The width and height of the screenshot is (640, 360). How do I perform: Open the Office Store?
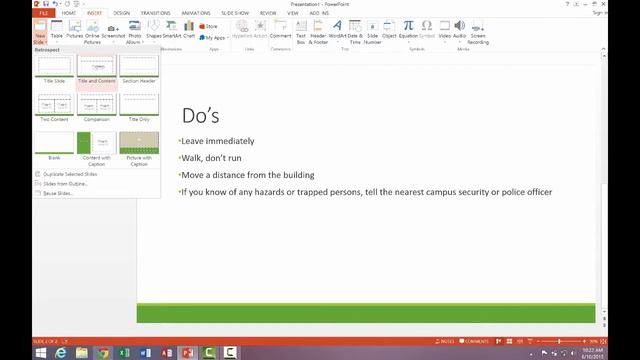tap(209, 26)
